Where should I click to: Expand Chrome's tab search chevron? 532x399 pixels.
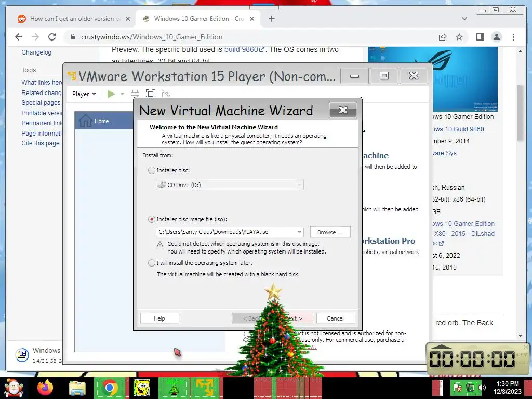[x=464, y=19]
